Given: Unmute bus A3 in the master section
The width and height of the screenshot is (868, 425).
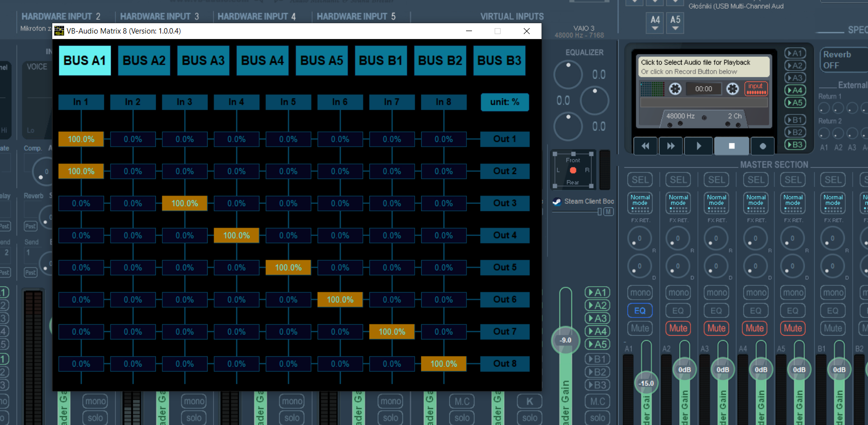Looking at the screenshot, I should point(717,328).
